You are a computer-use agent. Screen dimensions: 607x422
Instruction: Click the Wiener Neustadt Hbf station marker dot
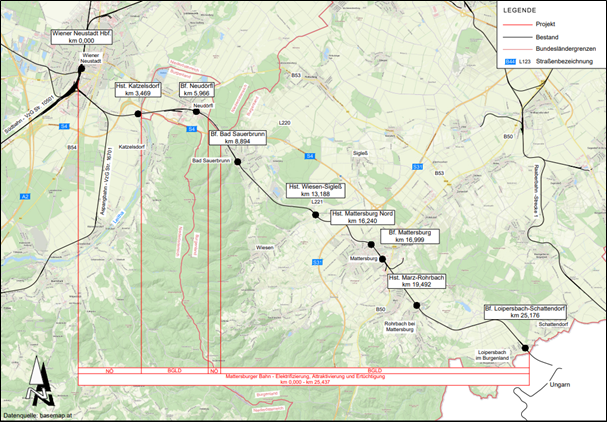point(82,69)
